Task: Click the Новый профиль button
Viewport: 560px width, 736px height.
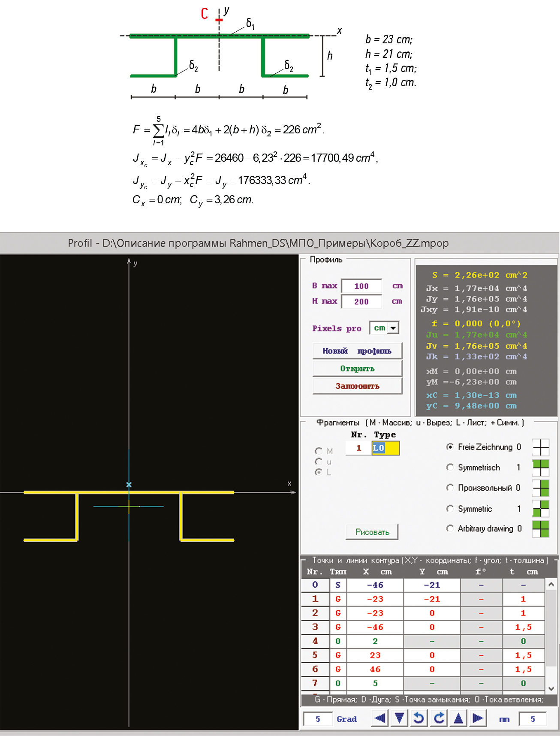Action: (357, 351)
